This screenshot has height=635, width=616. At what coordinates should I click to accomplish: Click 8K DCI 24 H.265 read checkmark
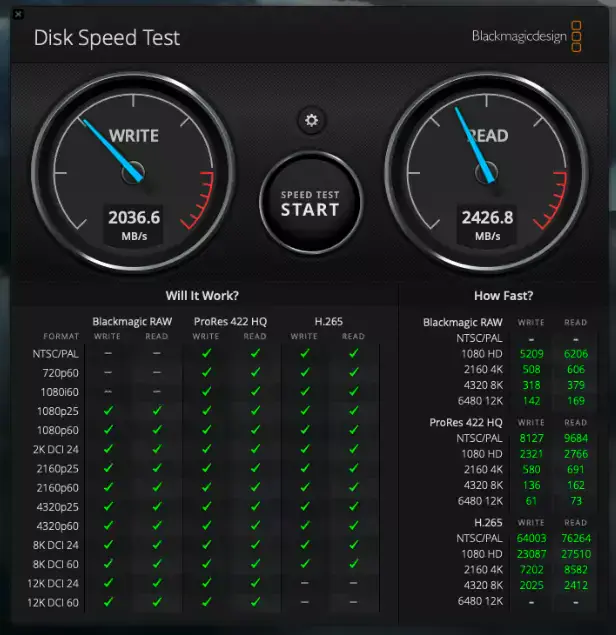tap(354, 545)
